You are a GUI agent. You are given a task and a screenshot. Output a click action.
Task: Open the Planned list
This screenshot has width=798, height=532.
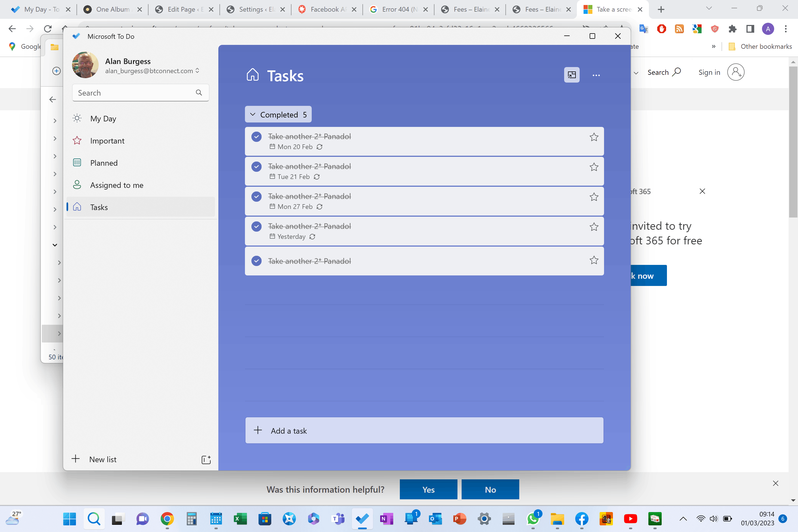103,163
